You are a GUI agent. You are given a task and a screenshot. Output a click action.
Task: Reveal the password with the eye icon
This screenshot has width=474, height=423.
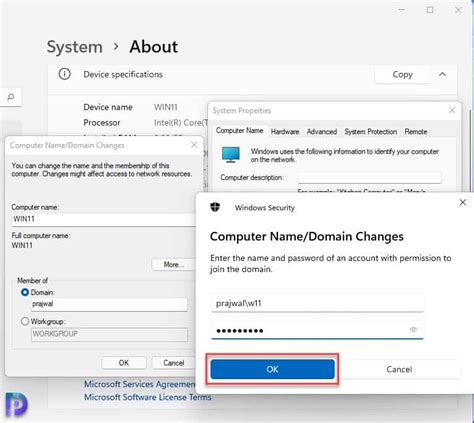coord(413,330)
